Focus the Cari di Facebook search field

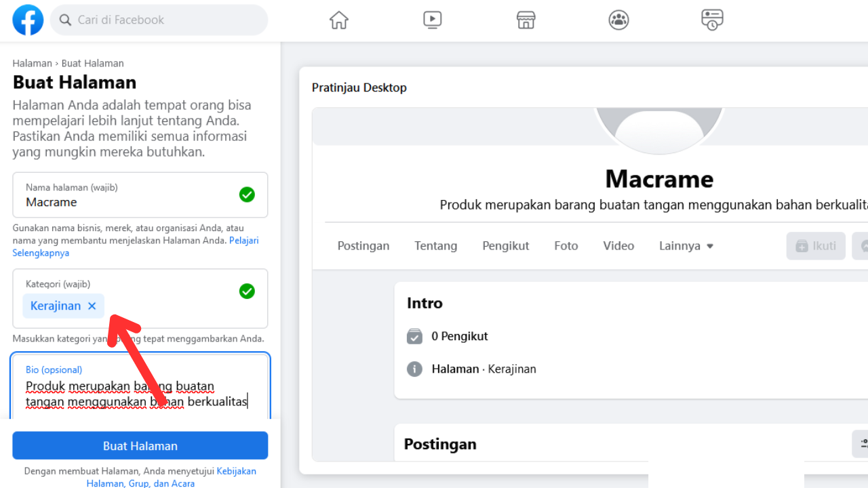point(159,20)
